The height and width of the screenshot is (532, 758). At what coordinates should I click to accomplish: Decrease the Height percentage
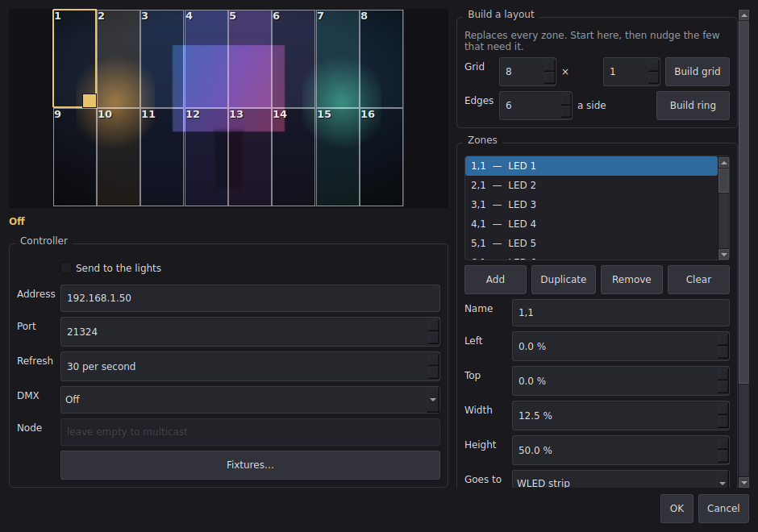pos(723,456)
